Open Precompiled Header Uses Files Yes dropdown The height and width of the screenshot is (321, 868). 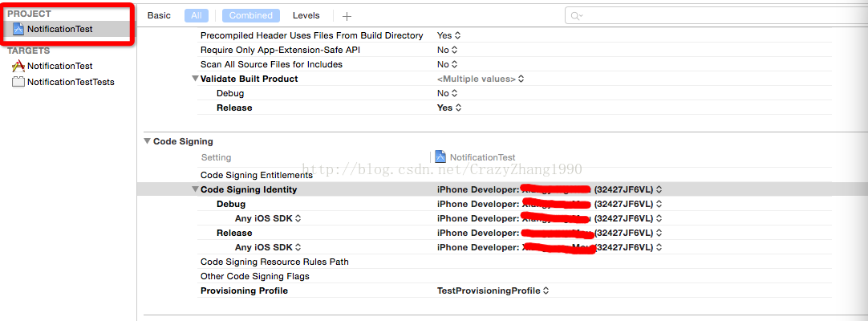448,35
